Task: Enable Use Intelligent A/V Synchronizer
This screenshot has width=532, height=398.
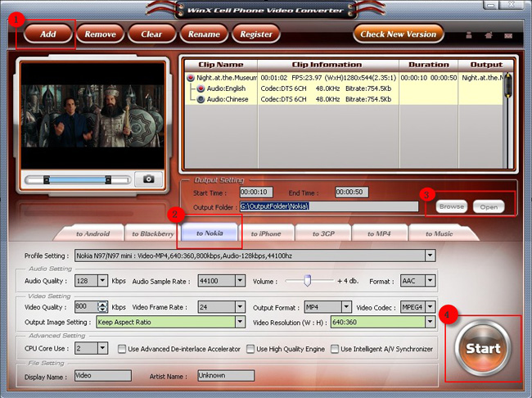Action: click(x=335, y=349)
